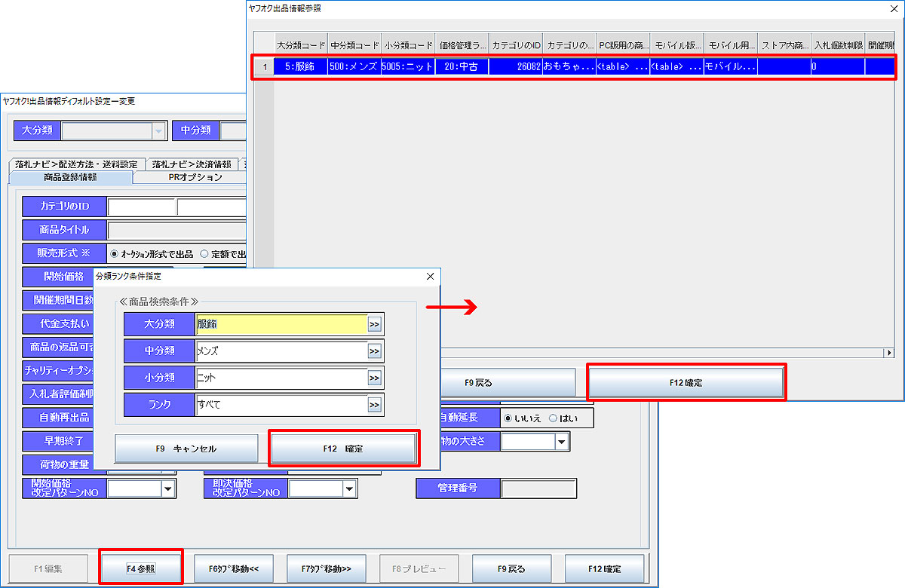Select the モバイル... cell in row 1
The image size is (905, 588).
coord(730,66)
